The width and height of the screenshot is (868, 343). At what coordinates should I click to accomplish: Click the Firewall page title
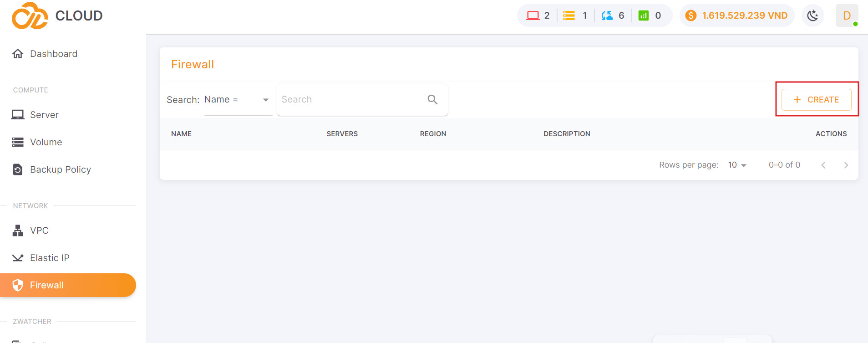[x=193, y=64]
